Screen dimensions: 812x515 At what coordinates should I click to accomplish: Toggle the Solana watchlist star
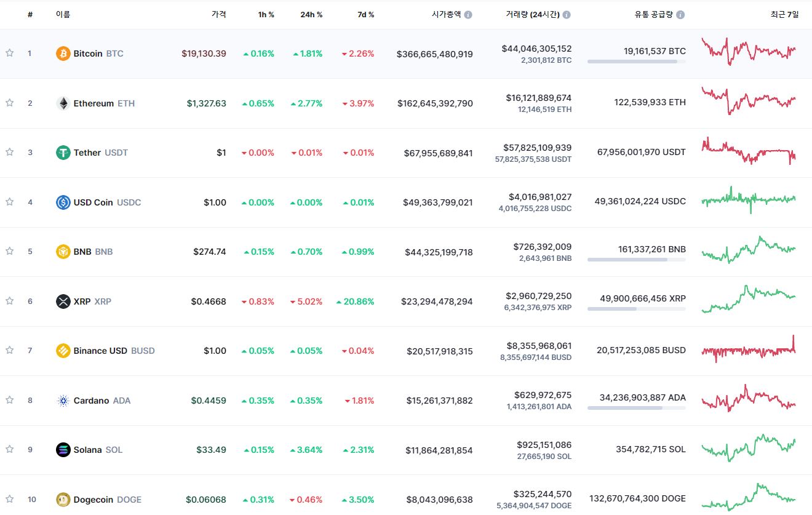pyautogui.click(x=9, y=449)
